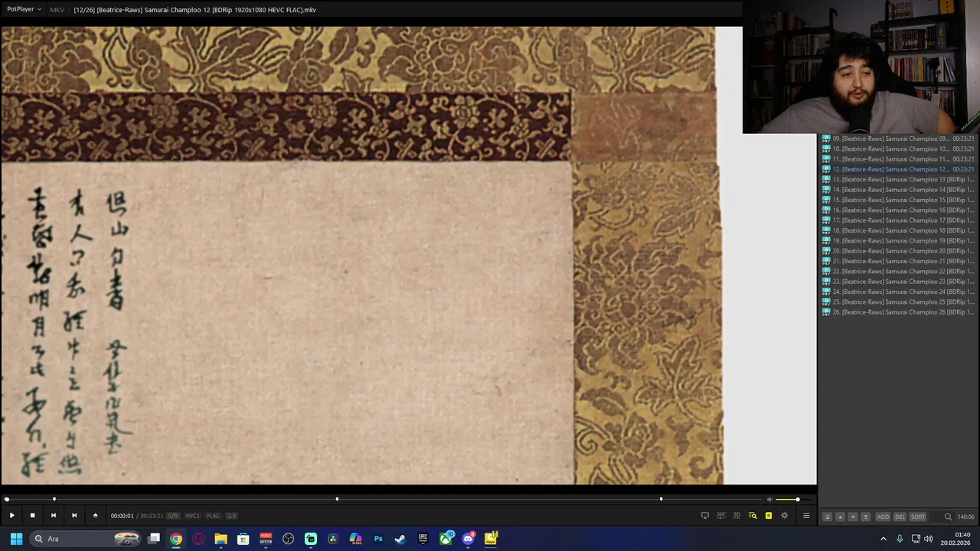Toggle 360 degree video mode

tap(720, 516)
